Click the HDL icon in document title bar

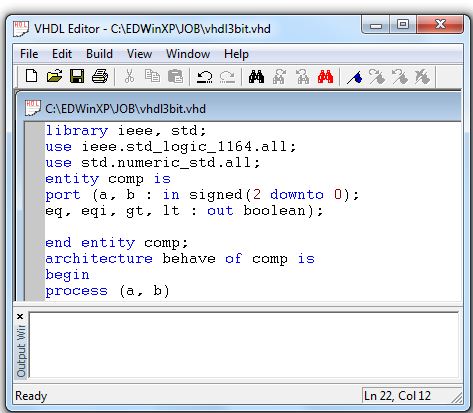click(32, 107)
